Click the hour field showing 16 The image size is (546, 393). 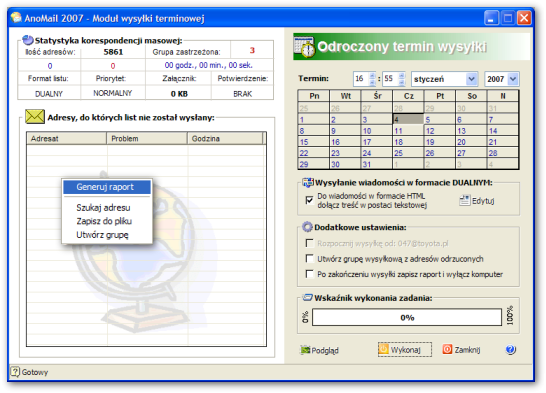361,79
